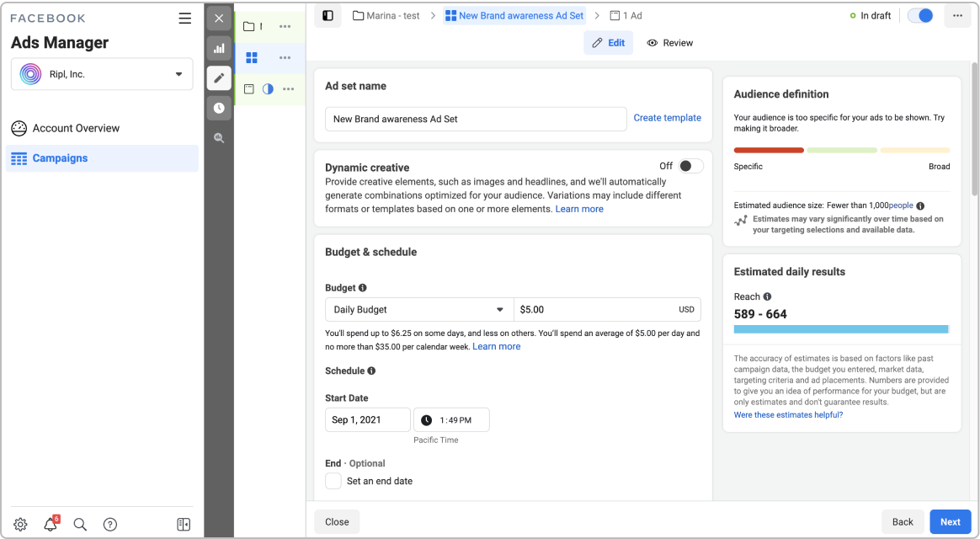The image size is (980, 539).
Task: Click the Create template link
Action: coord(667,118)
